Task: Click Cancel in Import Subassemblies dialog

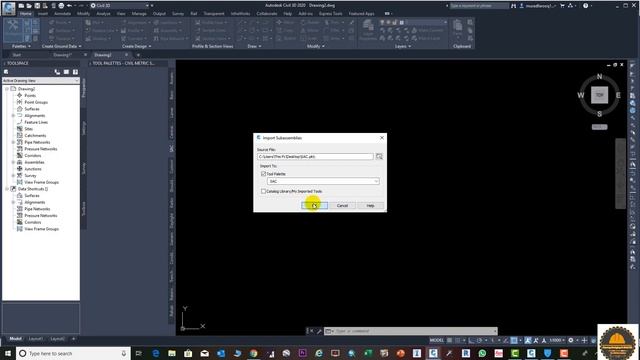Action: pyautogui.click(x=342, y=205)
